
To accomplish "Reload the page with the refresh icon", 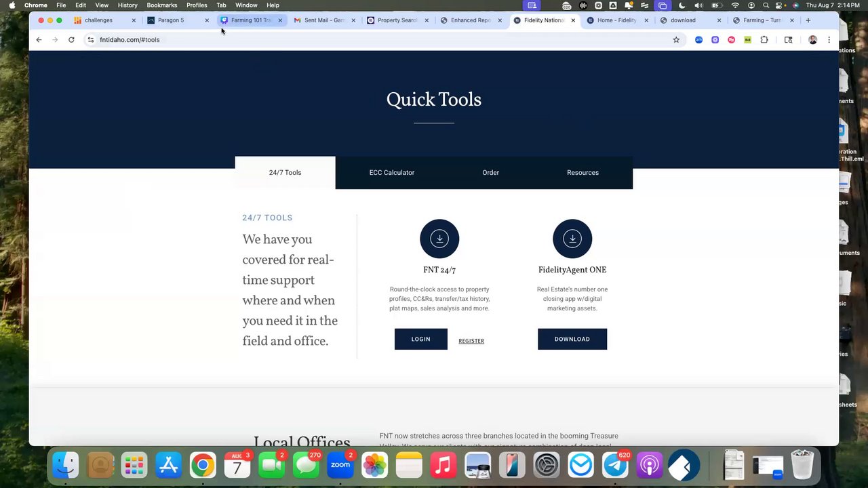I will point(71,40).
